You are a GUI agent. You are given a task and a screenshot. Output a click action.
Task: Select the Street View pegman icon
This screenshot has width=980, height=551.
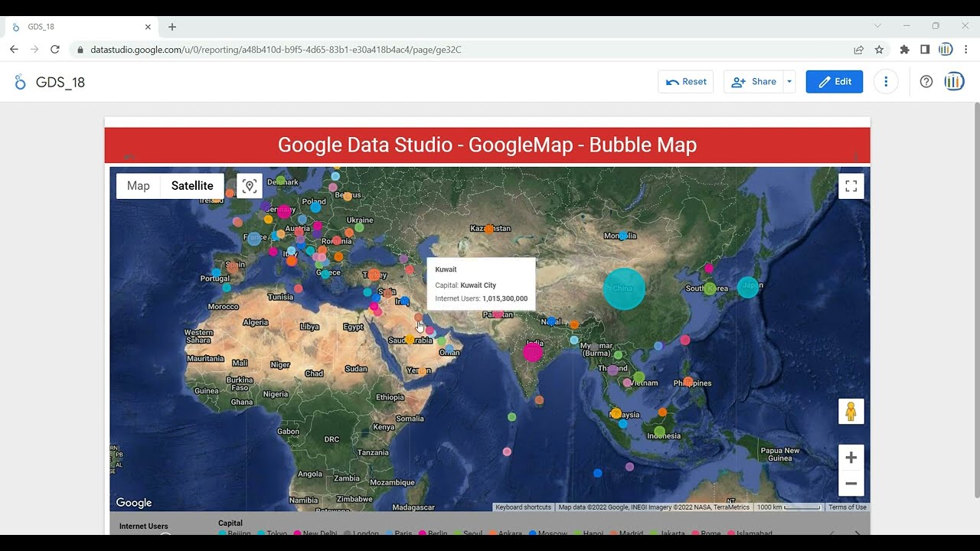pos(851,412)
